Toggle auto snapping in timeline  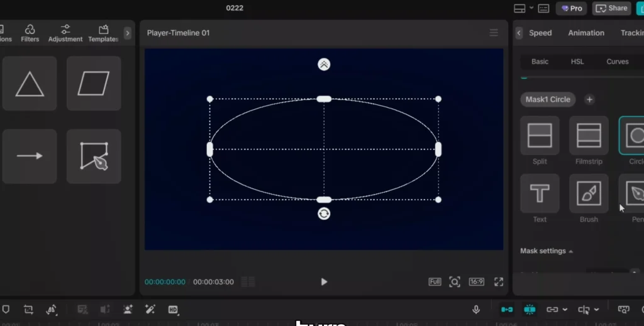[530, 310]
